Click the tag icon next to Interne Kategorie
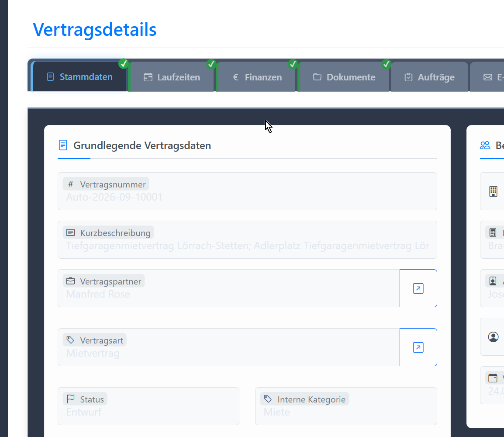Screen dimensions: 504x437 (x=268, y=399)
